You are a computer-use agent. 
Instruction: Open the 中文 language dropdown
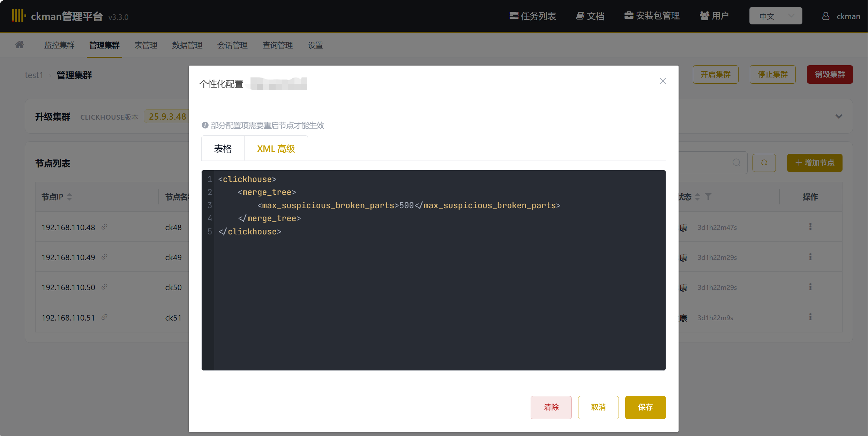776,16
